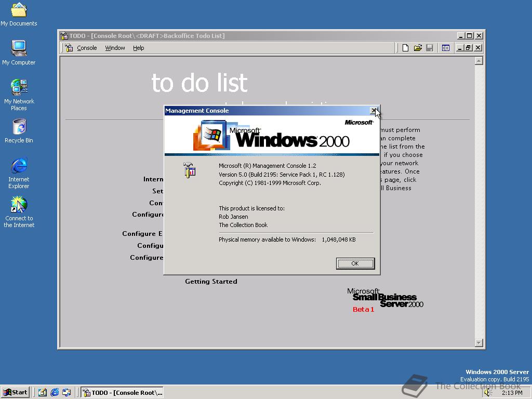
Task: Click the TODO window title bar icon
Action: (x=64, y=36)
